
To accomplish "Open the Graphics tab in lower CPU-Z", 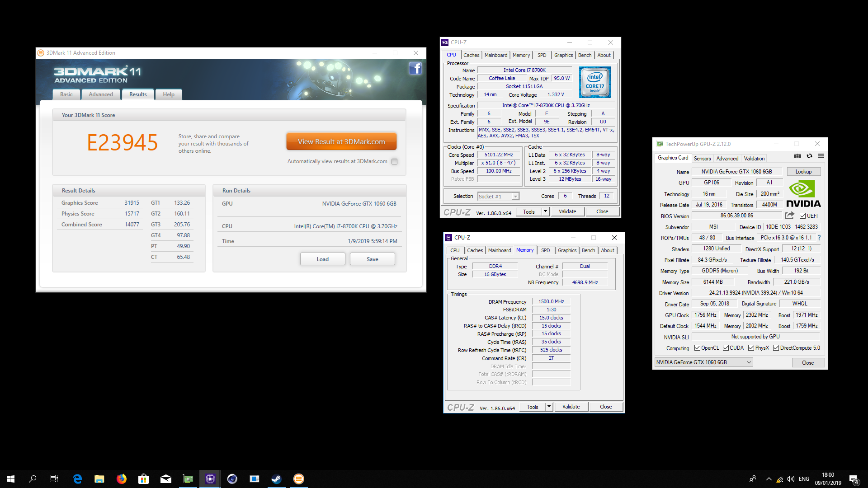I will [x=567, y=250].
